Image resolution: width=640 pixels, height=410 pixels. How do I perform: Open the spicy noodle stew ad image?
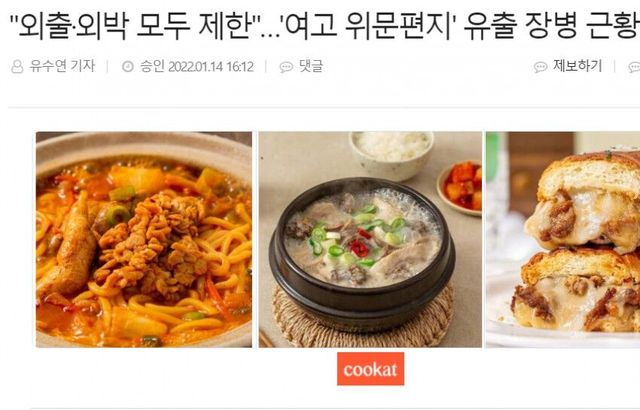point(144,239)
